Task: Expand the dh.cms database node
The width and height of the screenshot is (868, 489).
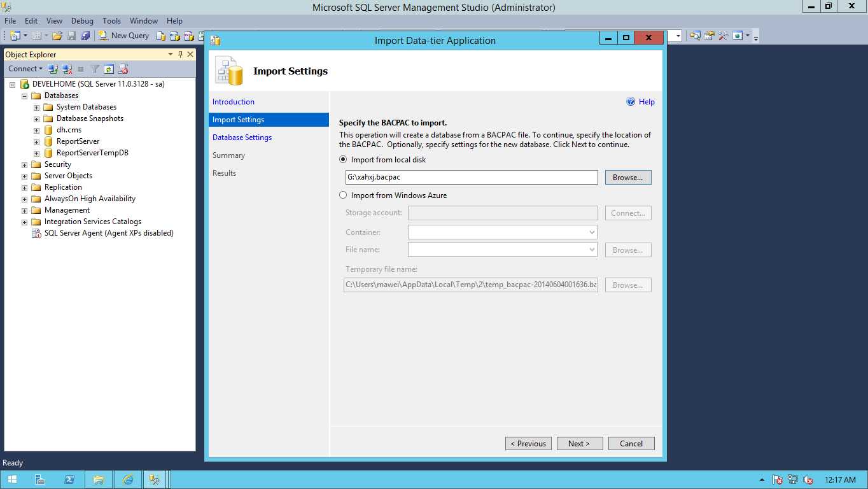Action: pos(36,130)
